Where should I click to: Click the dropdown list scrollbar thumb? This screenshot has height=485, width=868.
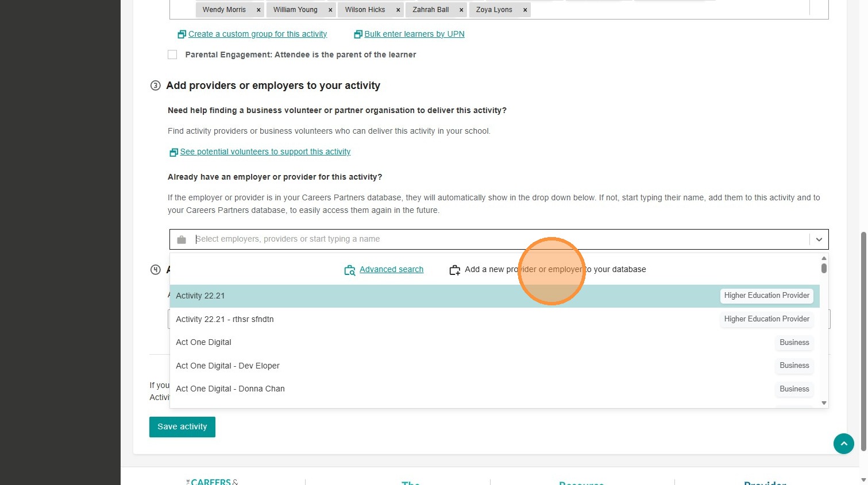click(x=824, y=268)
